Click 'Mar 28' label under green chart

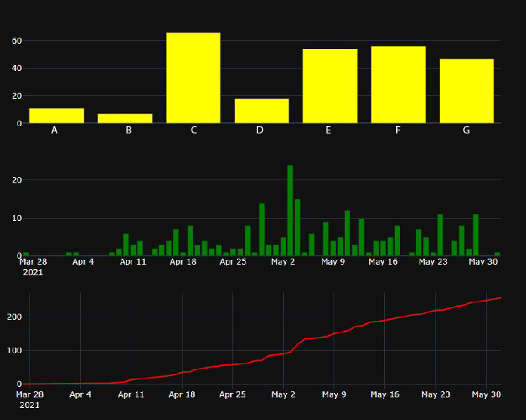pyautogui.click(x=33, y=262)
